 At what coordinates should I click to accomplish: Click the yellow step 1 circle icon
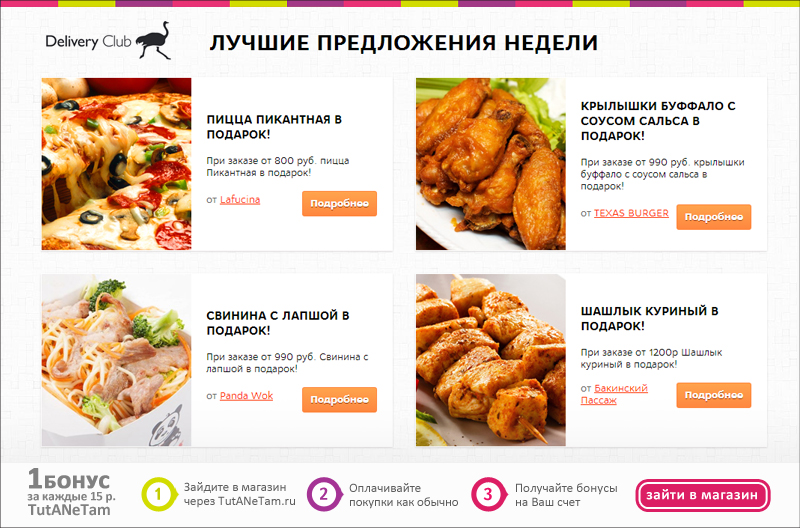coord(158,494)
